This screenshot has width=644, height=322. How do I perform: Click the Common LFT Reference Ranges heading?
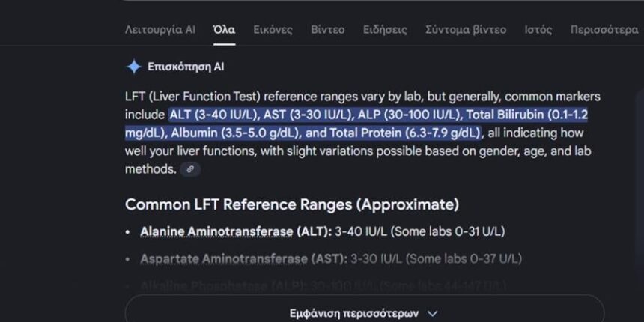pos(292,204)
